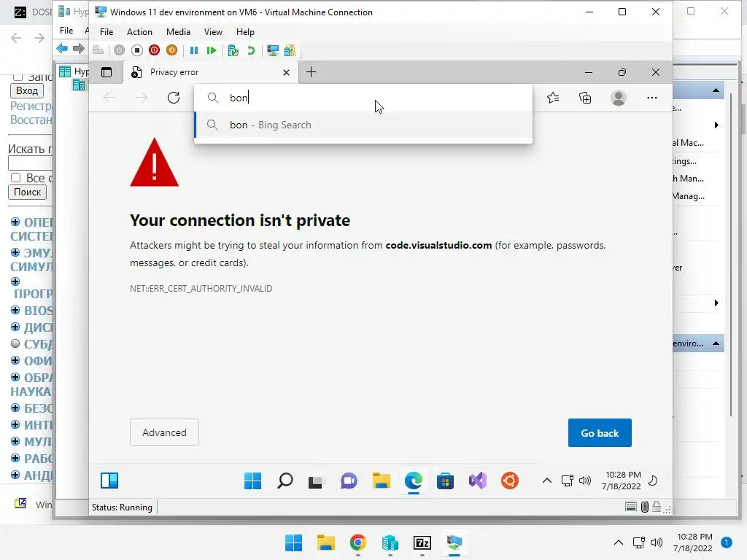
Task: Open a new tab in Edge
Action: click(x=311, y=72)
